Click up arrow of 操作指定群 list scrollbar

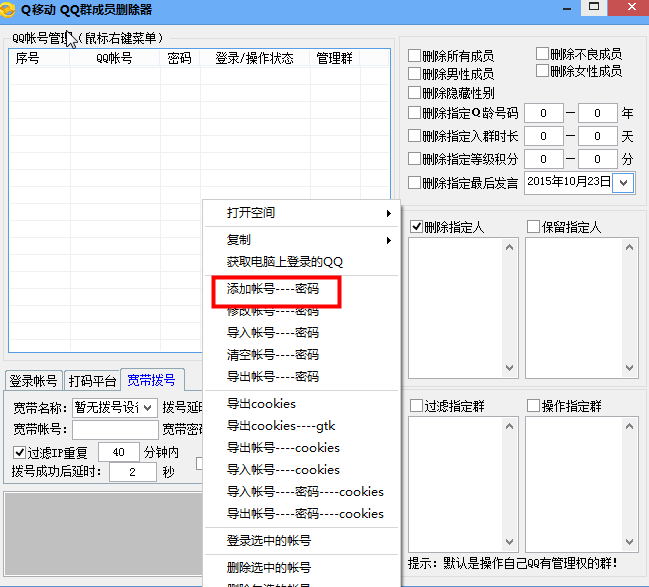[629, 426]
